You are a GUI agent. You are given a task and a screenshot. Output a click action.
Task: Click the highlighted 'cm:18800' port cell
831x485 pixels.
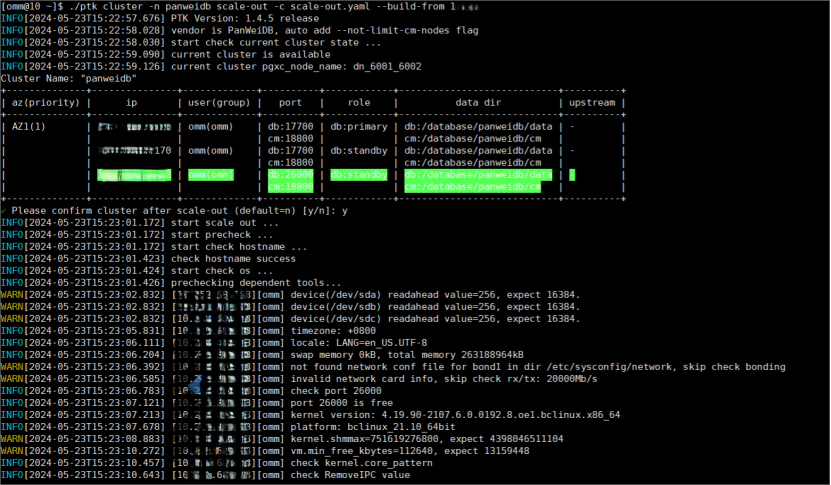[290, 187]
